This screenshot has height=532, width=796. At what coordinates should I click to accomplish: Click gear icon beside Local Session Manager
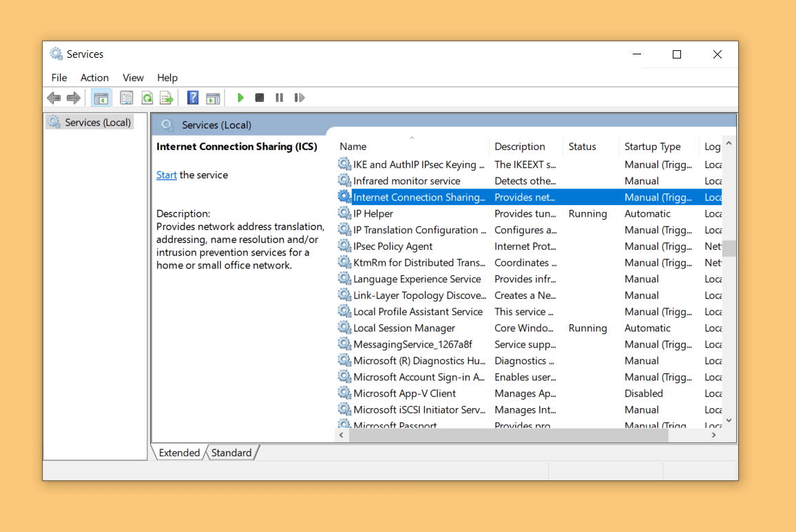(345, 328)
